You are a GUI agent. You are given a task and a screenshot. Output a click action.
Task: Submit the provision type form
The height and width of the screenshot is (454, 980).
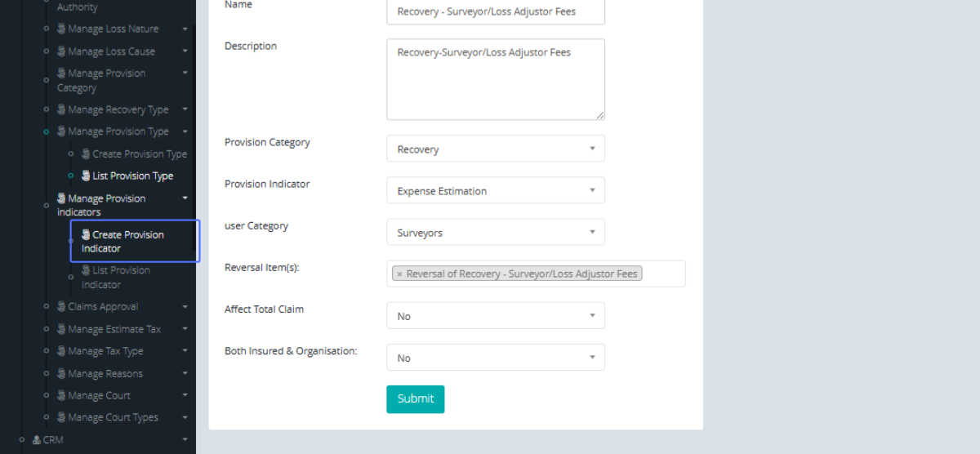(x=415, y=399)
